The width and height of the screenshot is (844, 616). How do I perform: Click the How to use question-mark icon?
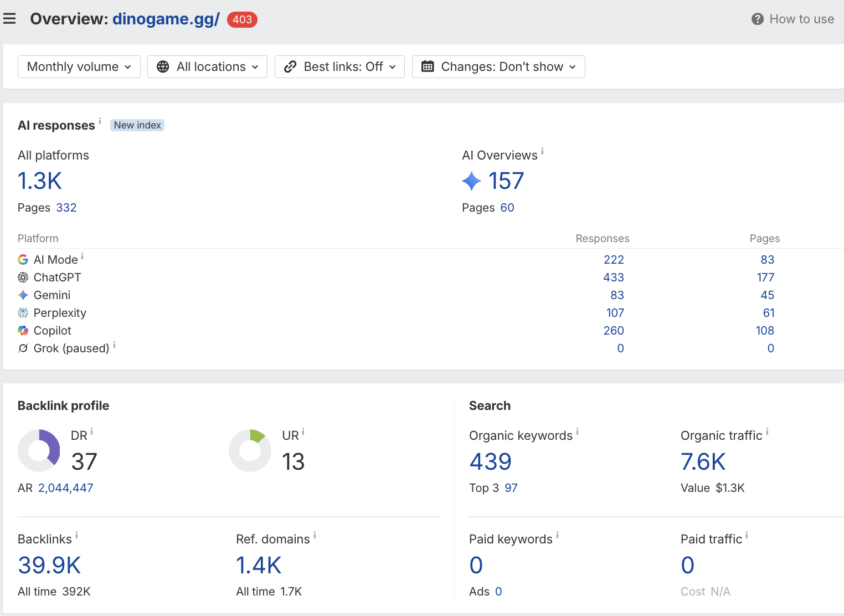click(x=757, y=19)
